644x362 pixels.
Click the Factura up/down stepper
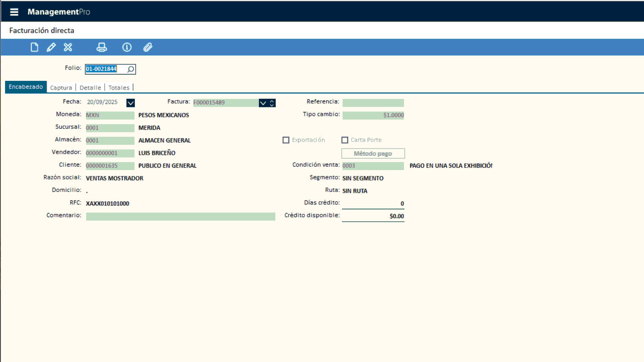(x=272, y=103)
